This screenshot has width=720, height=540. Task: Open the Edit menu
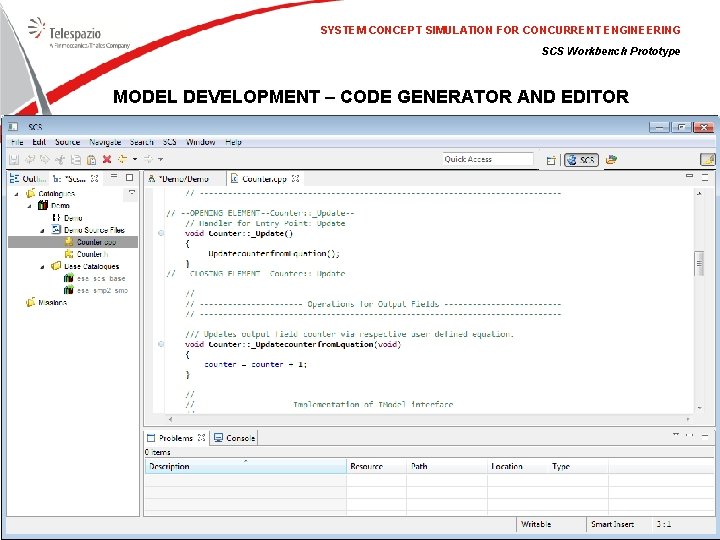[39, 142]
